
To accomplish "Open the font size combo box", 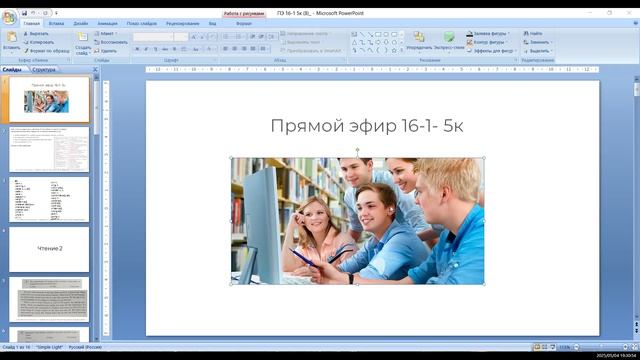I will pyautogui.click(x=181, y=37).
